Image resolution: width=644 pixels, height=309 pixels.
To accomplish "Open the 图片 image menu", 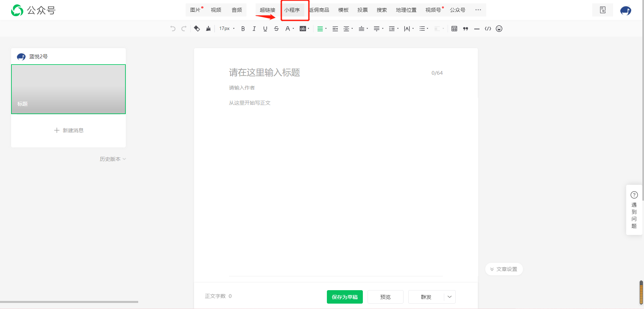I will click(x=195, y=10).
